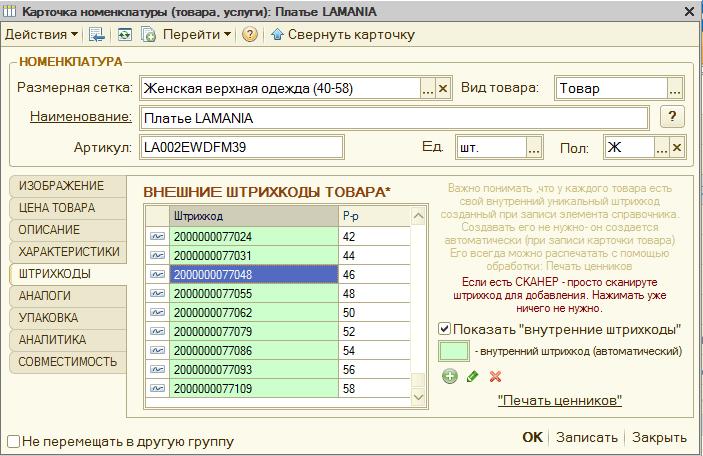Open help via yellow question mark icon
The image size is (703, 456).
coord(250,35)
